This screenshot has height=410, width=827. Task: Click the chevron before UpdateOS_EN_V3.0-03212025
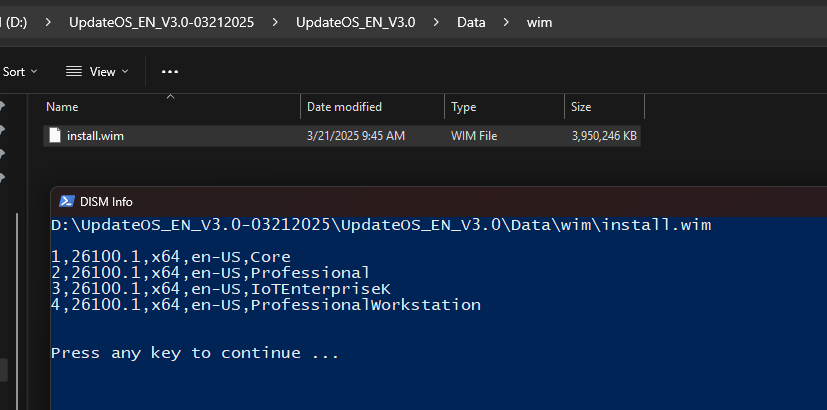pos(48,22)
